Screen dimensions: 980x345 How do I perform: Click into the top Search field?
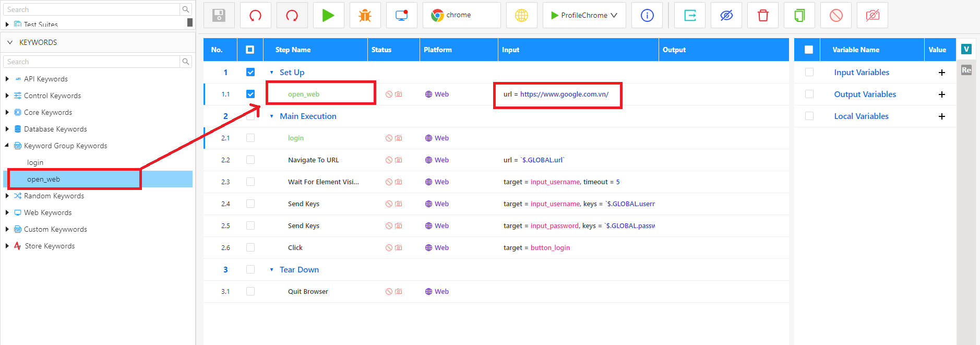point(92,9)
